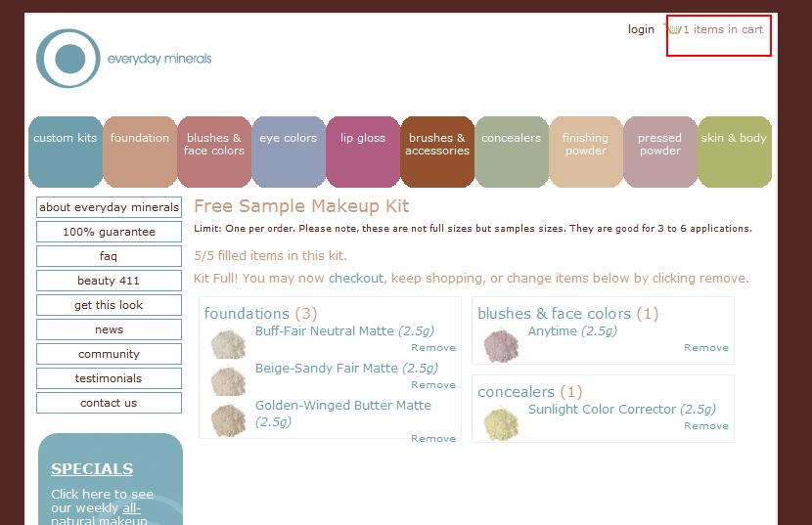Click the everyday minerals logo text

point(159,59)
